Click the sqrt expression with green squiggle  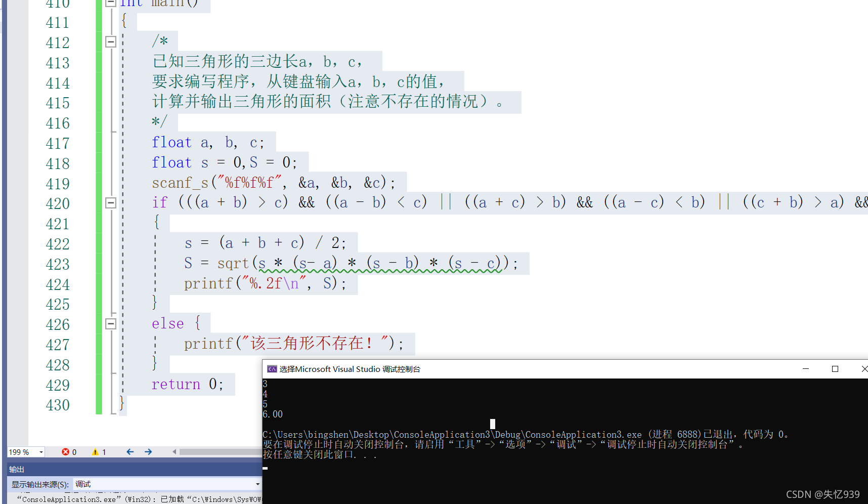(380, 263)
